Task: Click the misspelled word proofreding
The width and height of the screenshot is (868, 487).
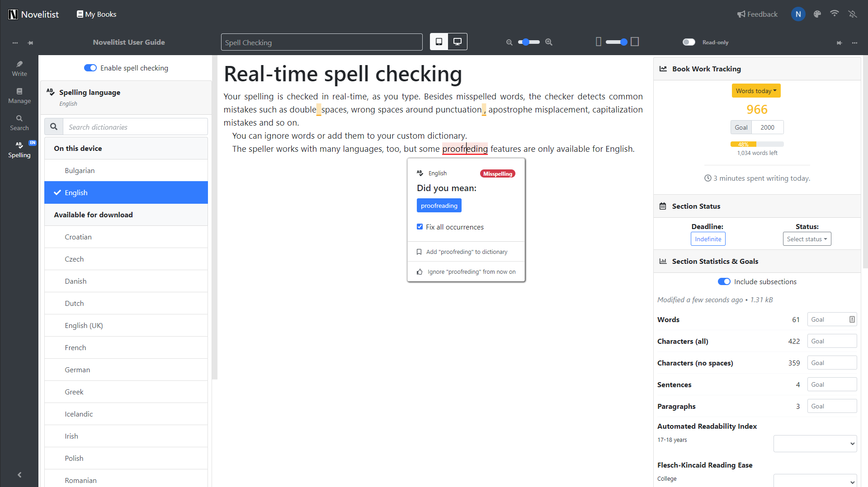Action: coord(465,149)
